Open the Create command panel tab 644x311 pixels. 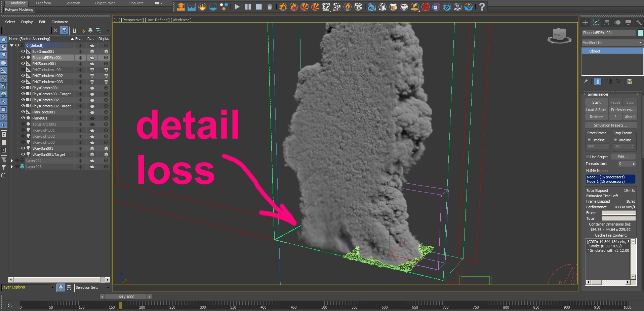585,22
